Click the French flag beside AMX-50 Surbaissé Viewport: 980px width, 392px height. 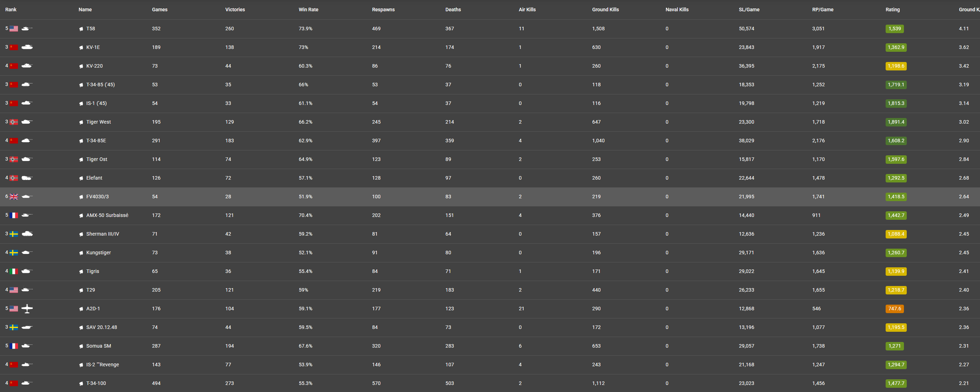(x=14, y=216)
